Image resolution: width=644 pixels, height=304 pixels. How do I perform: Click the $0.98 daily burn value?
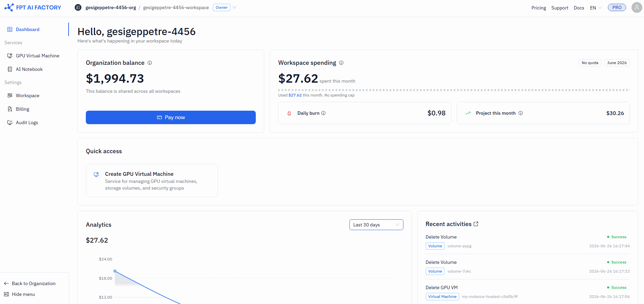(x=436, y=113)
